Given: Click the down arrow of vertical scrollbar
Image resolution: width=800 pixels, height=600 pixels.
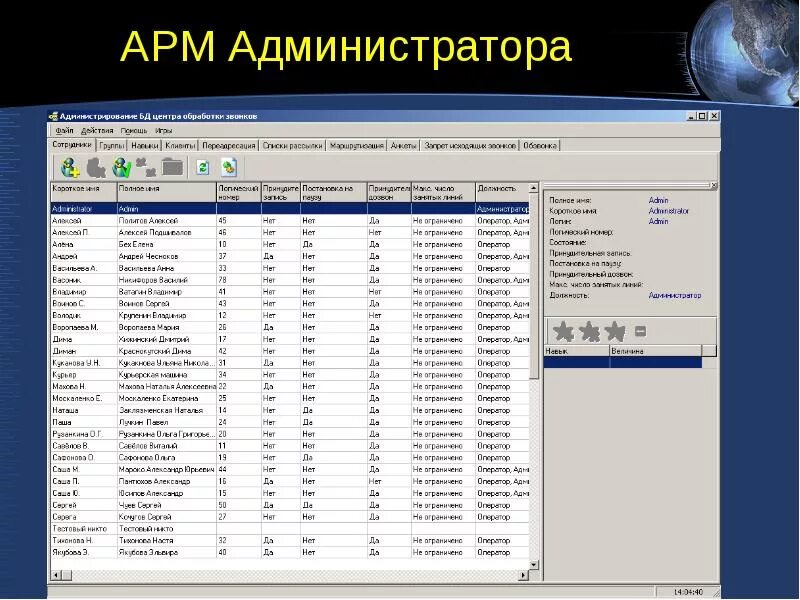Looking at the screenshot, I should 534,564.
